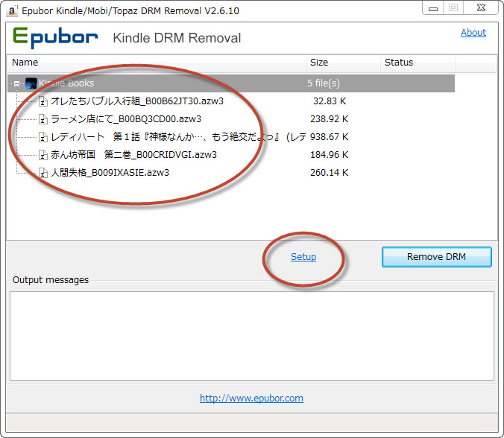Click the 184.96 K size value
The width and height of the screenshot is (504, 438).
pyautogui.click(x=329, y=155)
